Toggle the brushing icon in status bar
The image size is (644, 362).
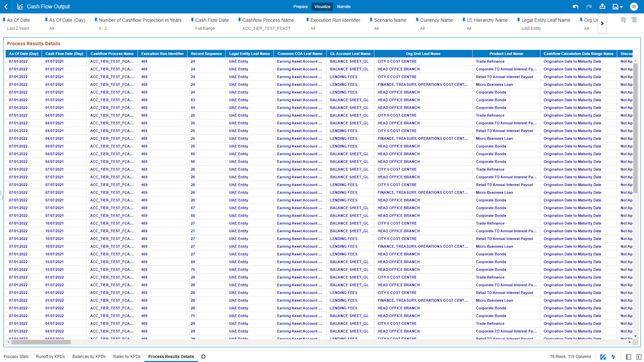603,357
